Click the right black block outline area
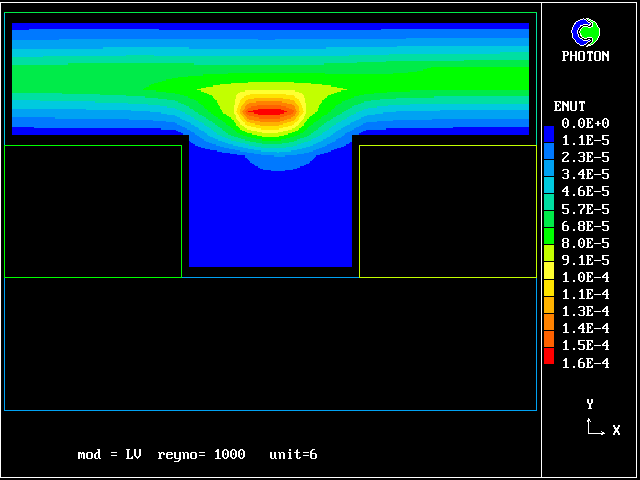The image size is (640, 480). pyautogui.click(x=447, y=211)
